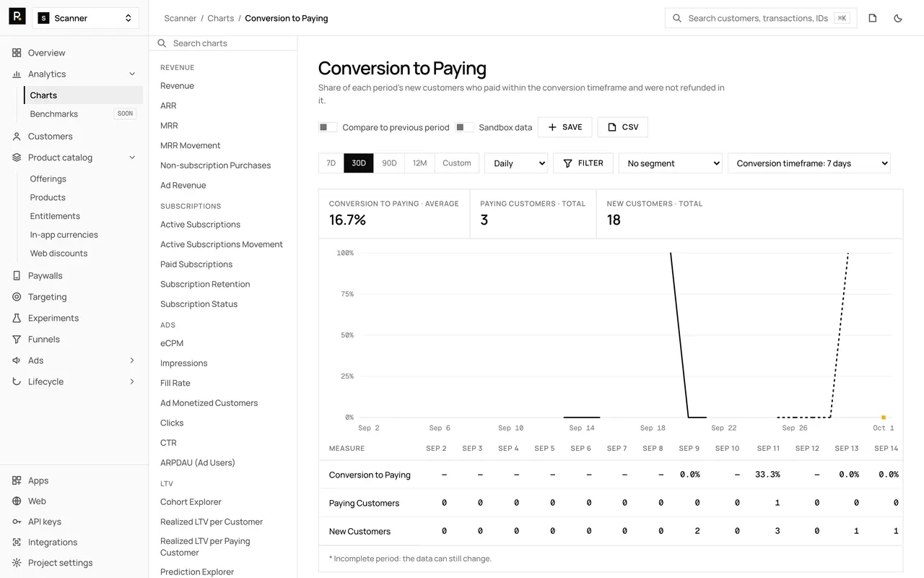Click the Search customers, transactions, IDs field
The height and width of the screenshot is (578, 924).
[x=761, y=18]
